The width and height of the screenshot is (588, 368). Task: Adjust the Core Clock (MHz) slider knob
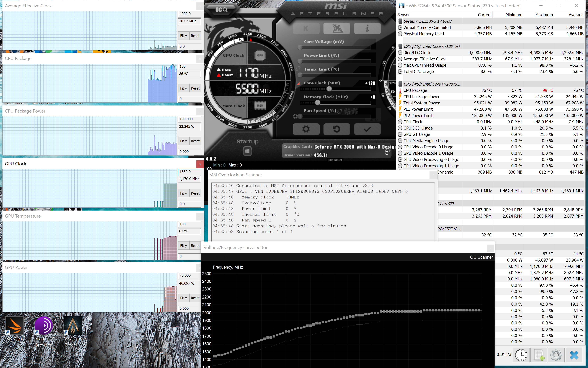tap(329, 89)
